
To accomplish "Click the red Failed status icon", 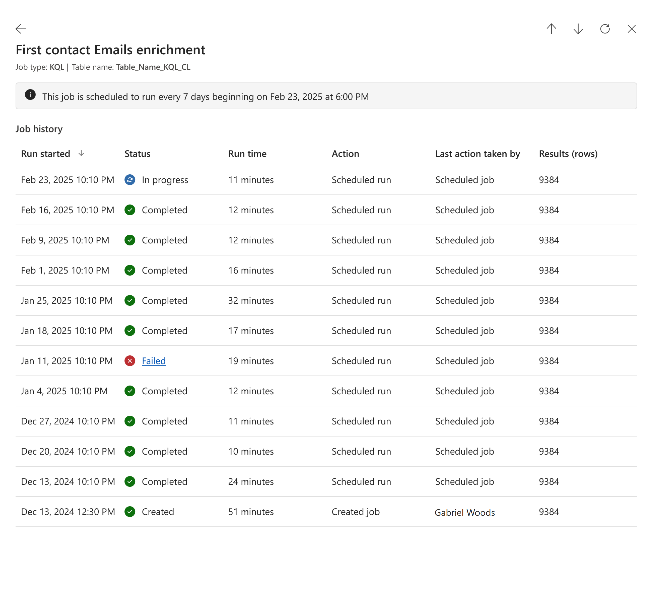I will pyautogui.click(x=130, y=361).
